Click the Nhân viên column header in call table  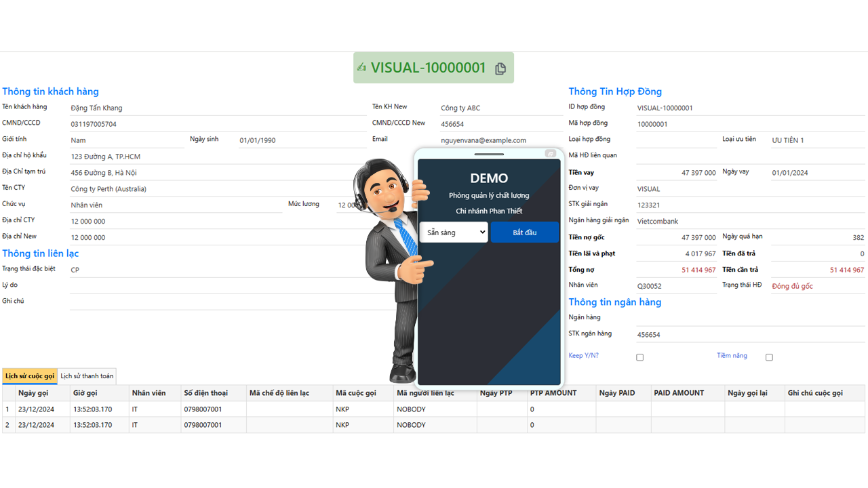coord(155,393)
